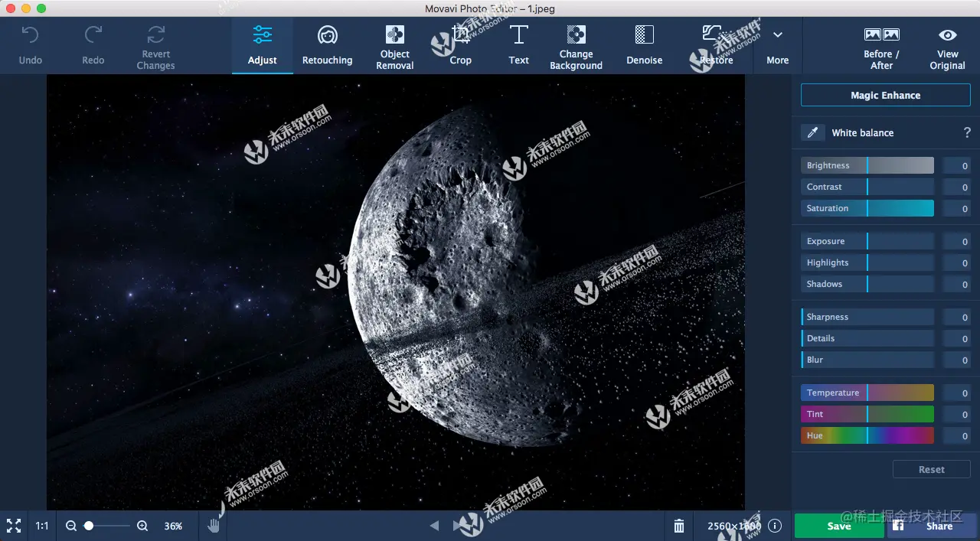Set zoom to 1:1
Image resolution: width=980 pixels, height=541 pixels.
42,526
